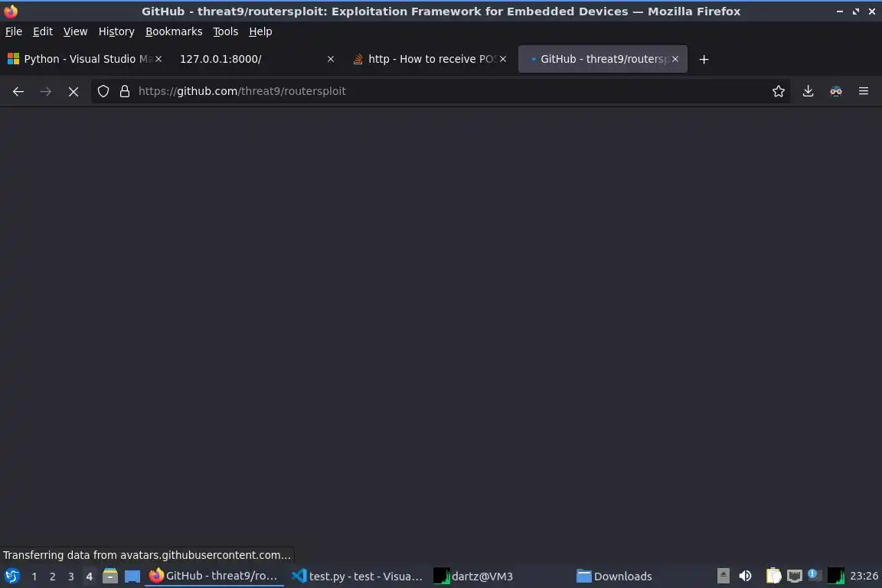Image resolution: width=882 pixels, height=588 pixels.
Task: Close the 127.0.0.1:8000/ tab
Action: (x=331, y=59)
